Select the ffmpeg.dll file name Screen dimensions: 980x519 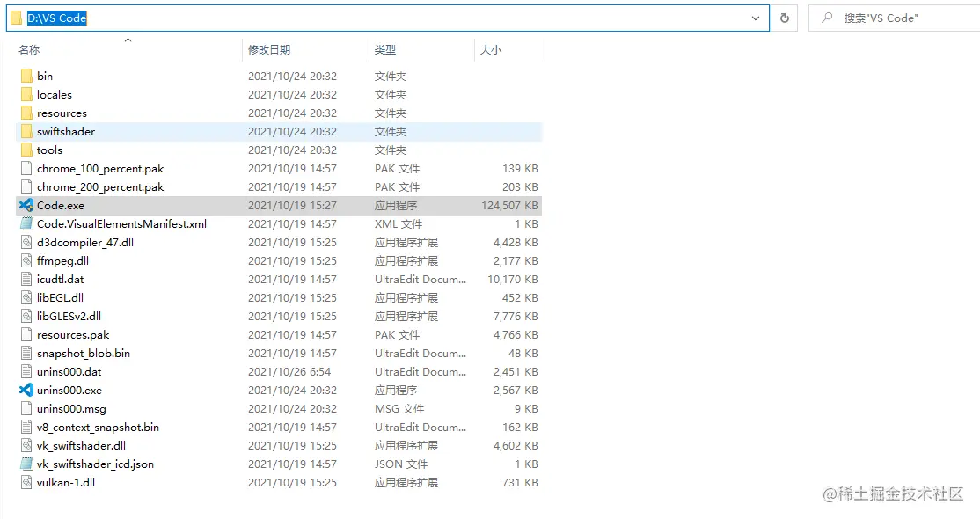point(63,260)
